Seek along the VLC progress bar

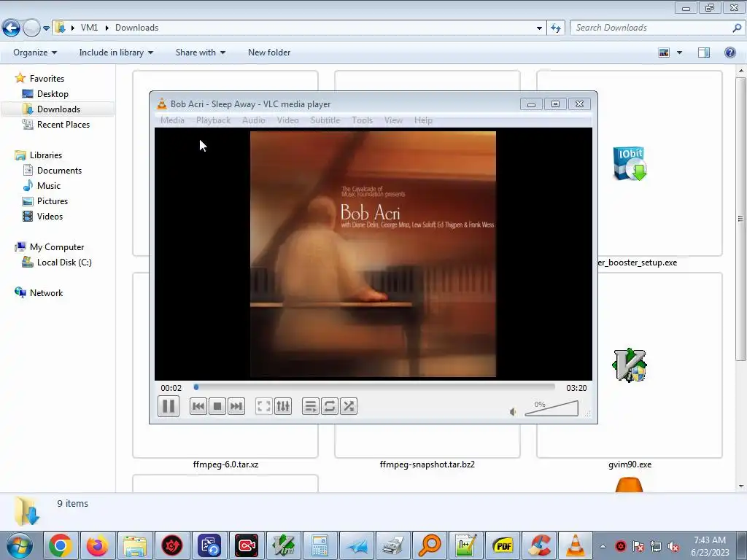pos(374,387)
